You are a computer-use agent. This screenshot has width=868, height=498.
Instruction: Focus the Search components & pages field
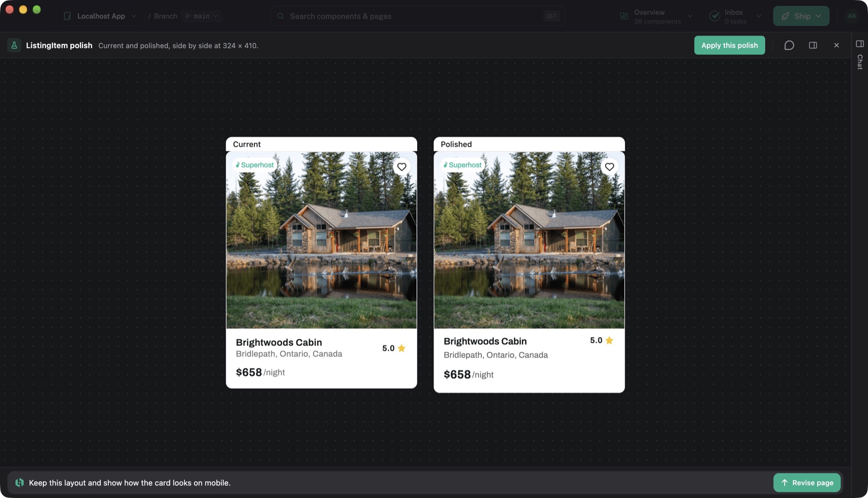pyautogui.click(x=418, y=16)
